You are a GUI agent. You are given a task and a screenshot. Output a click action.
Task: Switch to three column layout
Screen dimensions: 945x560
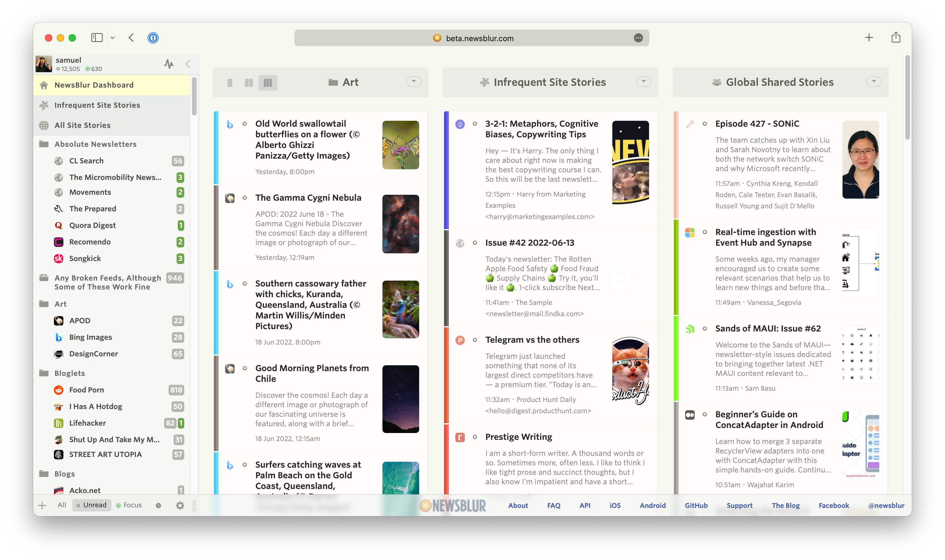point(268,83)
